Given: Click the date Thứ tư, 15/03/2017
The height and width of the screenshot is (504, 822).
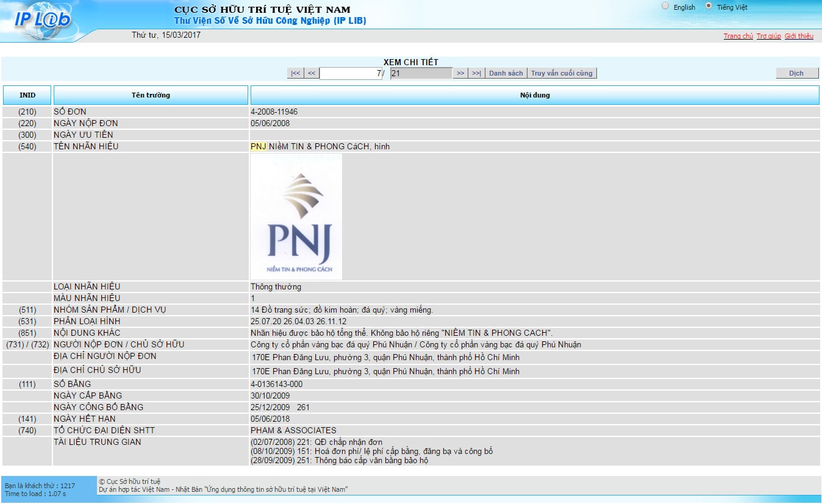Looking at the screenshot, I should (166, 35).
